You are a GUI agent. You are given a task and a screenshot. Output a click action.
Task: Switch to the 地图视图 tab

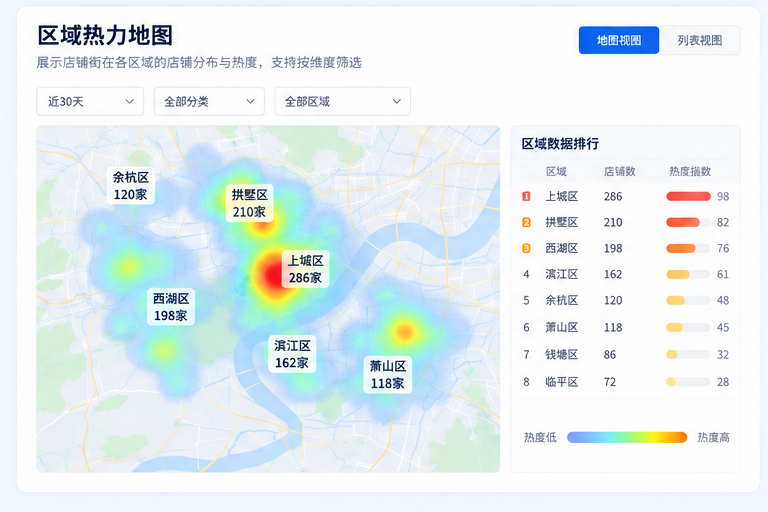coord(619,40)
